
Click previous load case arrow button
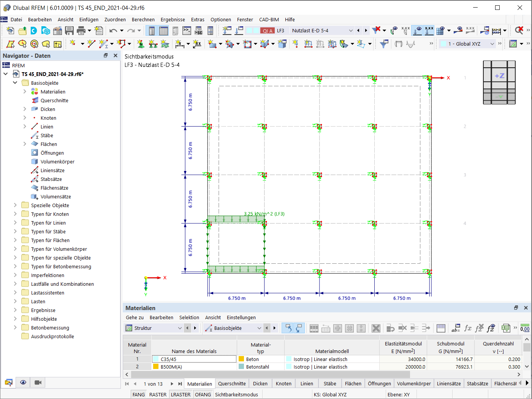[358, 31]
